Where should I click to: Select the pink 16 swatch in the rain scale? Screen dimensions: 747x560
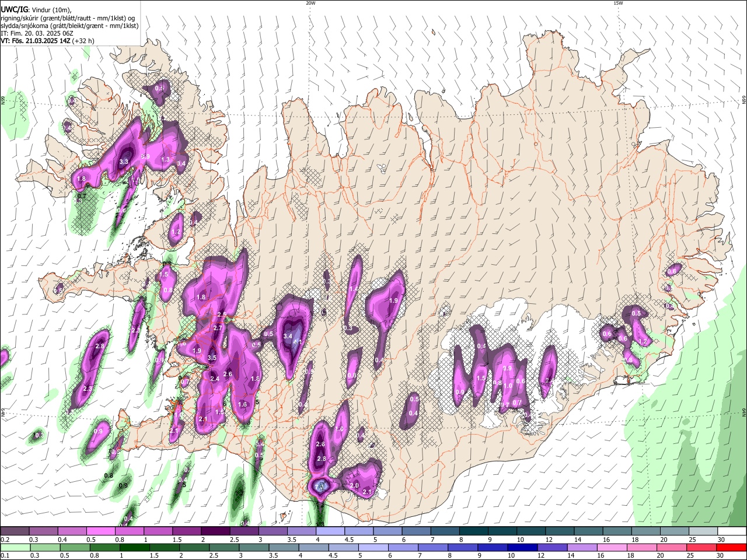point(612,547)
